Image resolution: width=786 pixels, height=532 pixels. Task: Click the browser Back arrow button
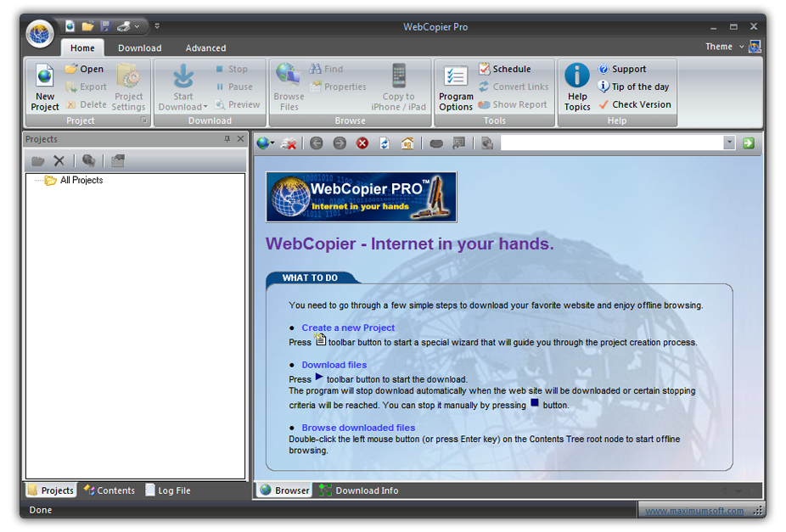(x=317, y=143)
